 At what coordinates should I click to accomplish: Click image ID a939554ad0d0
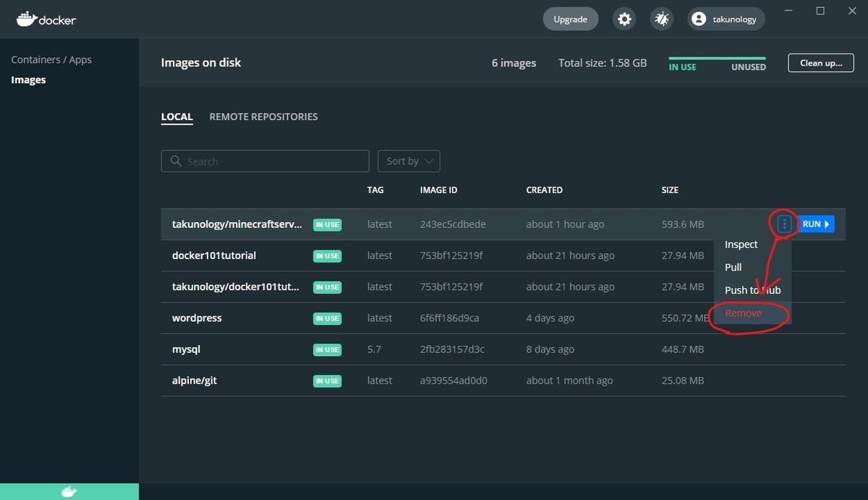coord(454,380)
